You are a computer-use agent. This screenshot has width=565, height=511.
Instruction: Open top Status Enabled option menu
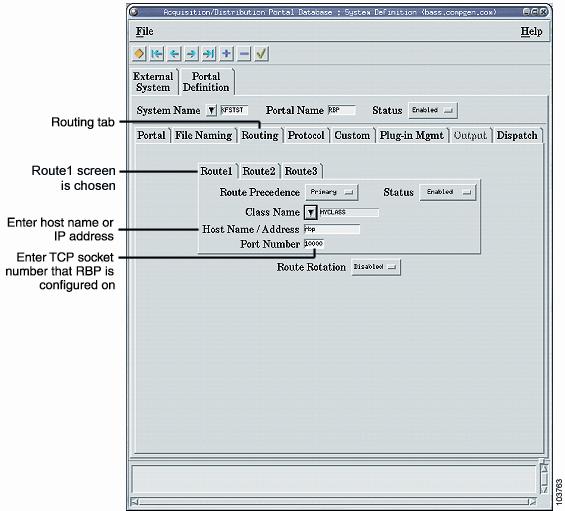pyautogui.click(x=433, y=110)
